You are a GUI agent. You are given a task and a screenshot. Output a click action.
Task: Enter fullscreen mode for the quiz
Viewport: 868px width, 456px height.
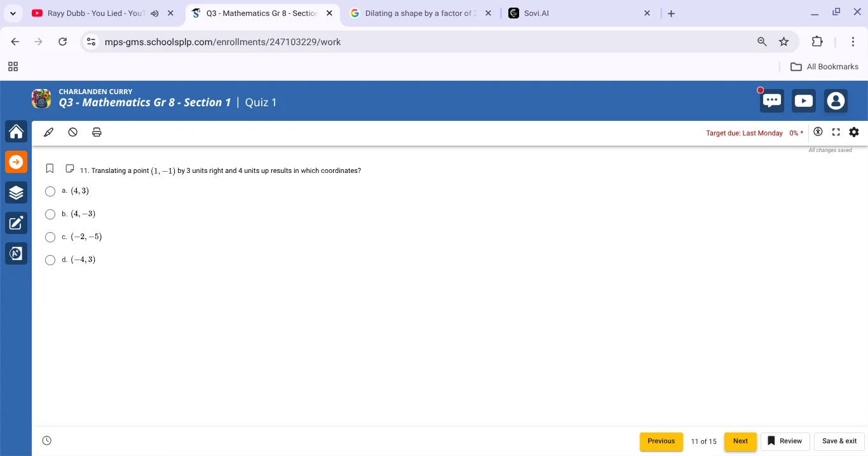pyautogui.click(x=836, y=132)
